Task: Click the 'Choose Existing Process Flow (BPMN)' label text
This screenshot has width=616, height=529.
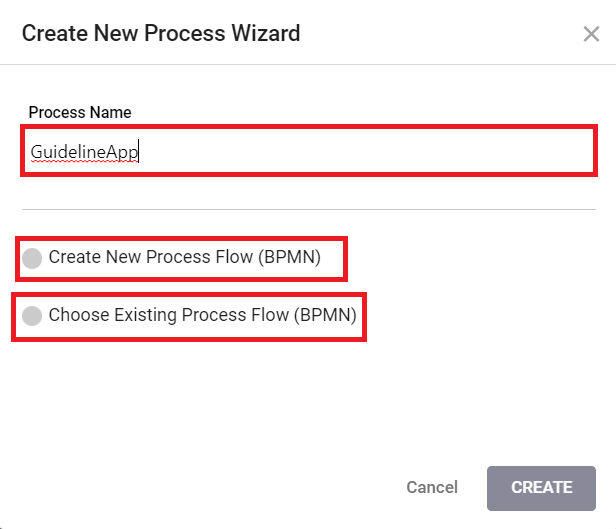Action: click(x=202, y=315)
